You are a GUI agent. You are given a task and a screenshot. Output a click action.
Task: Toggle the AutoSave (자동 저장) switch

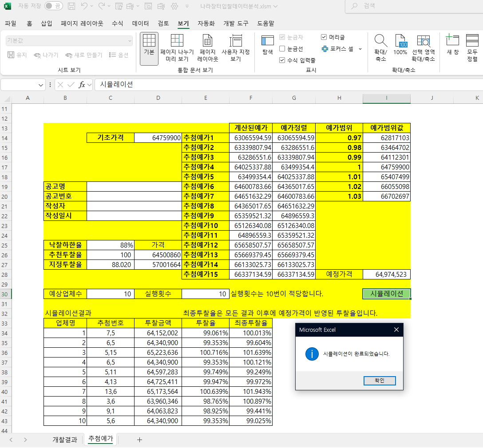pos(54,6)
